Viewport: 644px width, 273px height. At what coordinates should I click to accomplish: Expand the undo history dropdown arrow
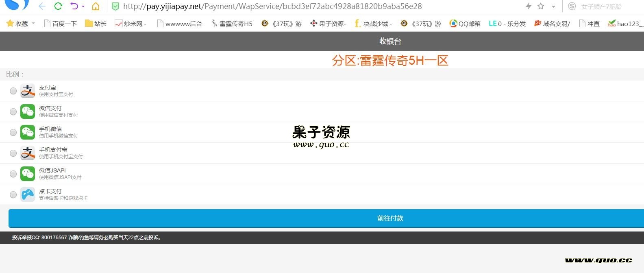[83, 7]
